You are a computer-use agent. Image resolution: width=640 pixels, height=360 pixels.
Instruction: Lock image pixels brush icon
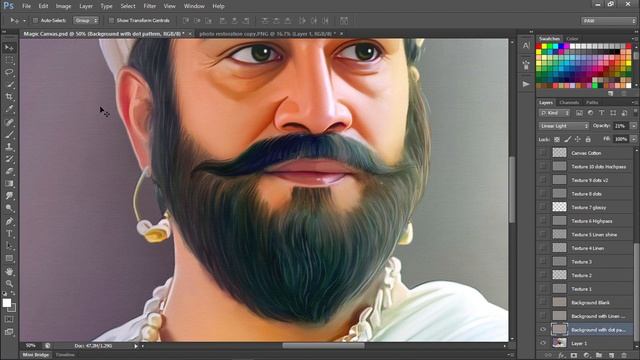[x=567, y=139]
